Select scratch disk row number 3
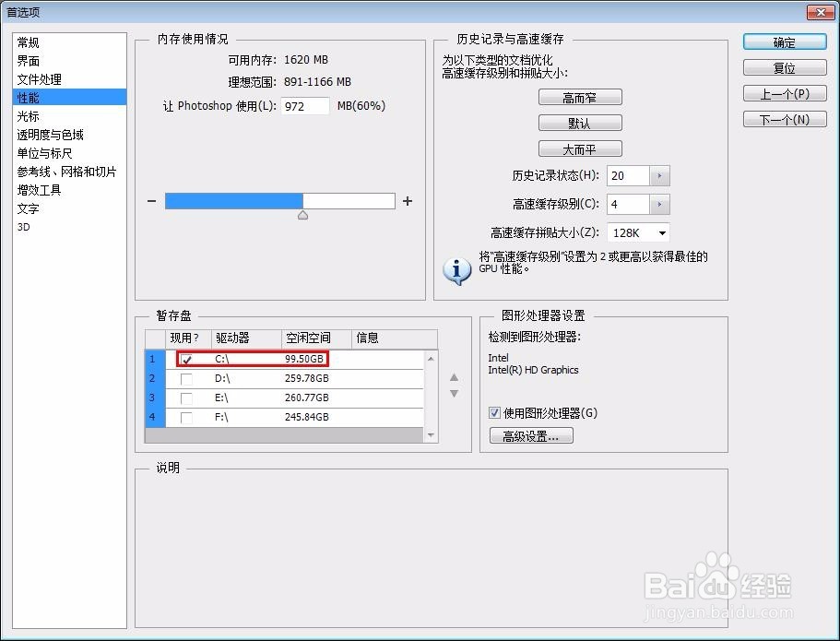This screenshot has width=840, height=641. (155, 398)
